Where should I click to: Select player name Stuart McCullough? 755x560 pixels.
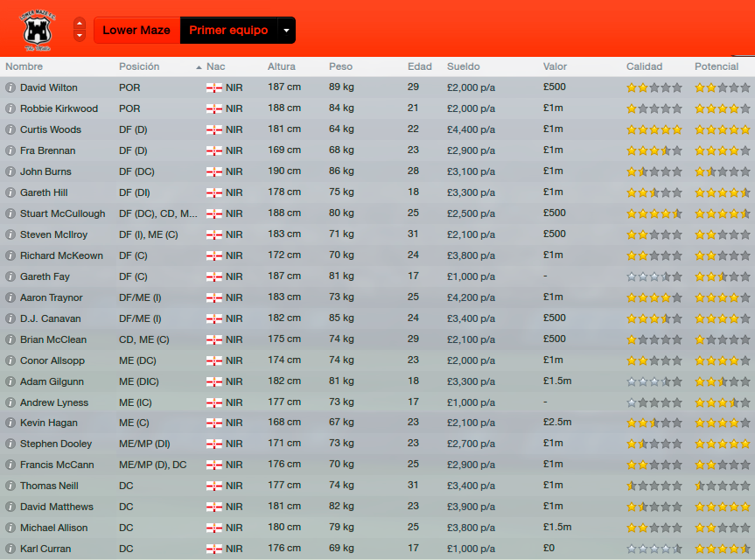[63, 213]
